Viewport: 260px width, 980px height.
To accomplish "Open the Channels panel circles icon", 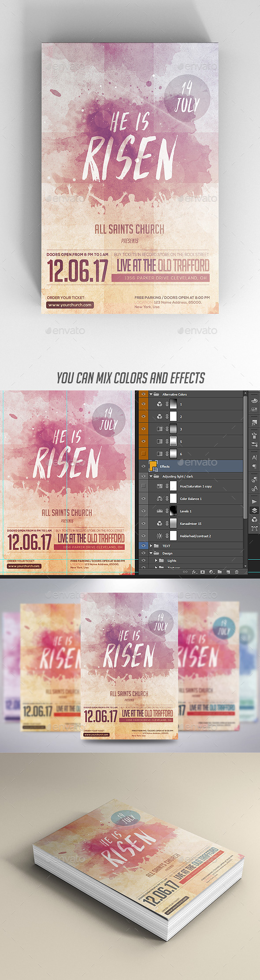I will click(x=254, y=519).
